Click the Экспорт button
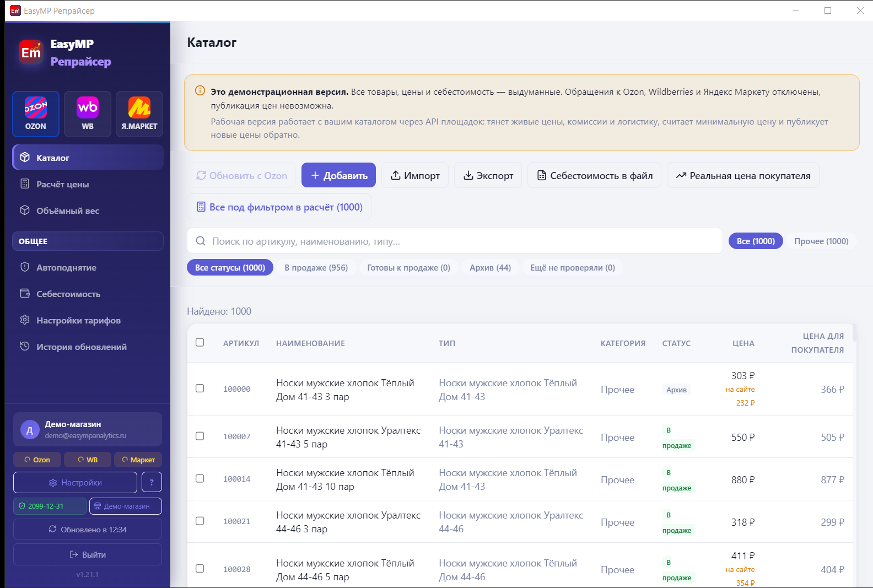This screenshot has height=588, width=873. (488, 175)
